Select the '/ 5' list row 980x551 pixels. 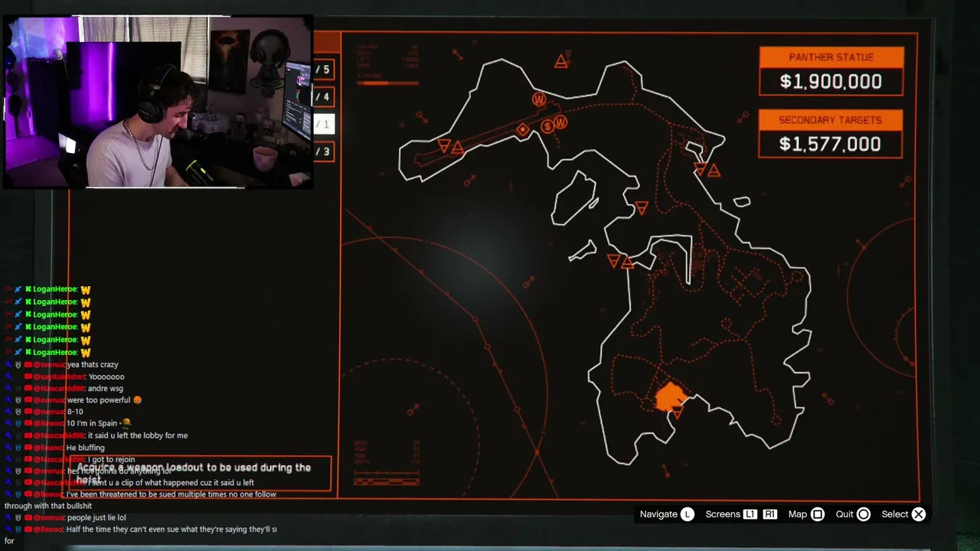tap(324, 70)
